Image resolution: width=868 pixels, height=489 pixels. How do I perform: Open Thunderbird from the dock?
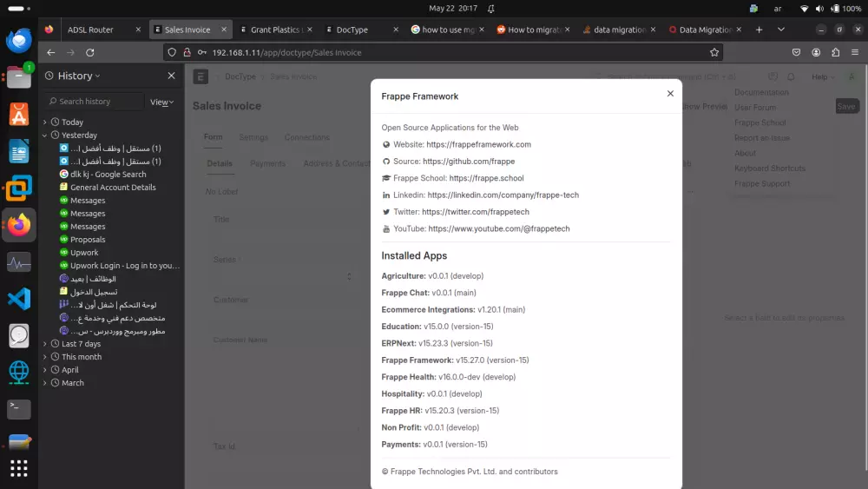[x=19, y=41]
